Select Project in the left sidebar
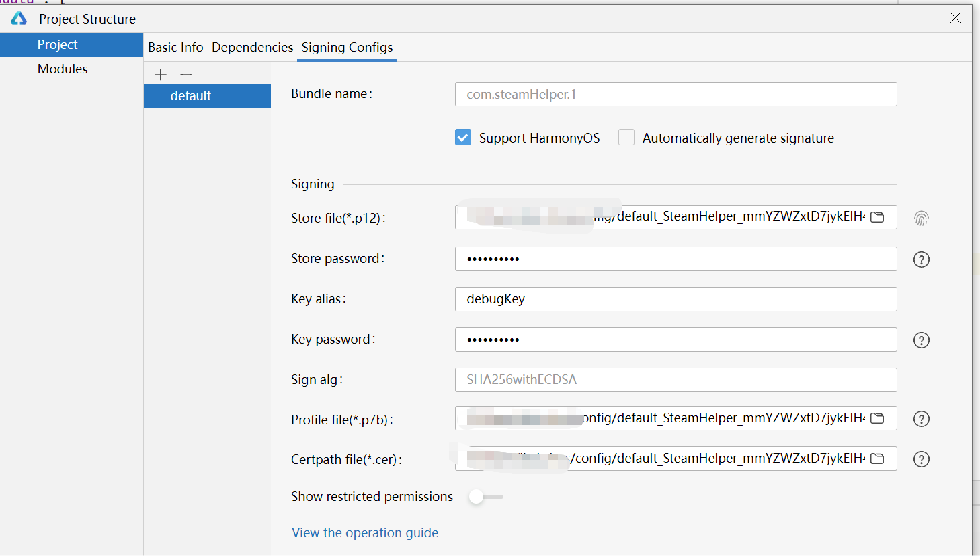Image resolution: width=980 pixels, height=556 pixels. click(x=71, y=45)
